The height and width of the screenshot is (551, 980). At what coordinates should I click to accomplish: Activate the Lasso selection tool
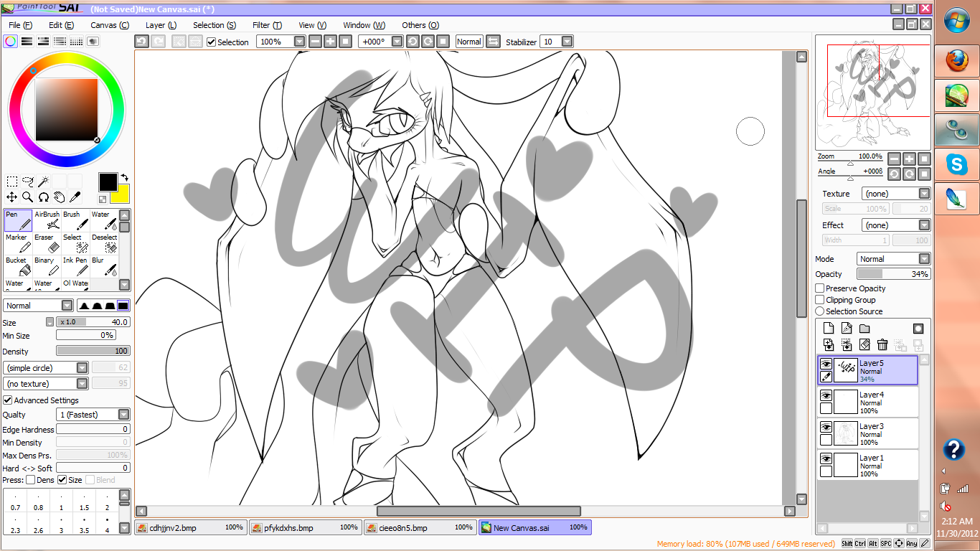tap(28, 182)
